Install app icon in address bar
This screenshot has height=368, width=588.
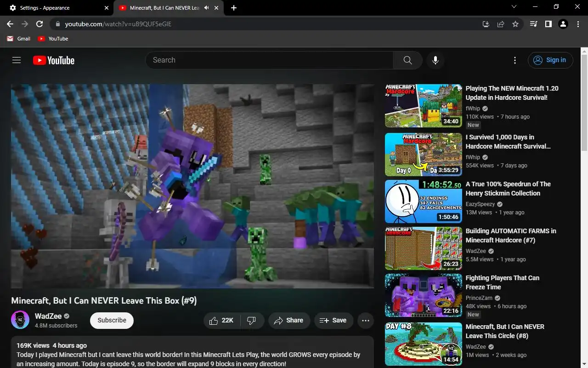(486, 24)
